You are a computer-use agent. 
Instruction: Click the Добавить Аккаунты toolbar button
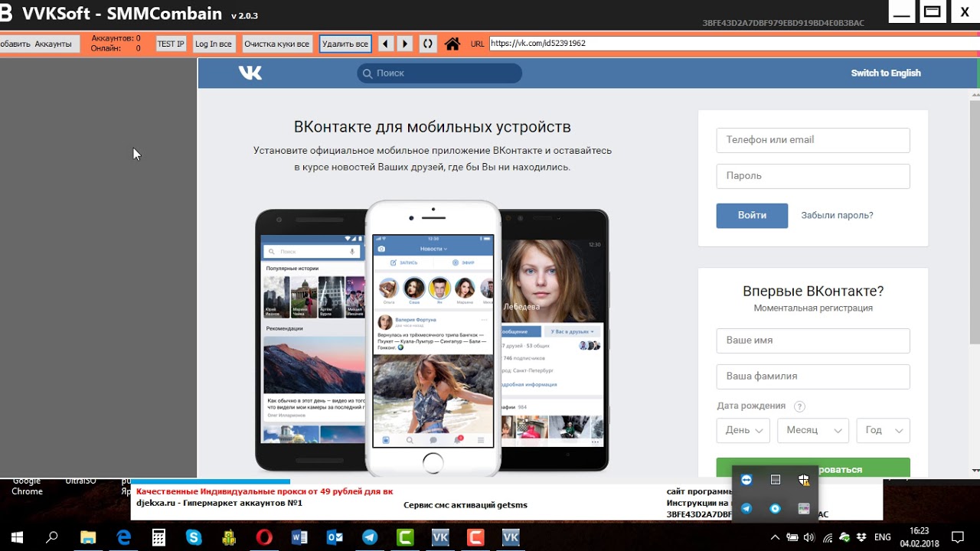click(39, 44)
